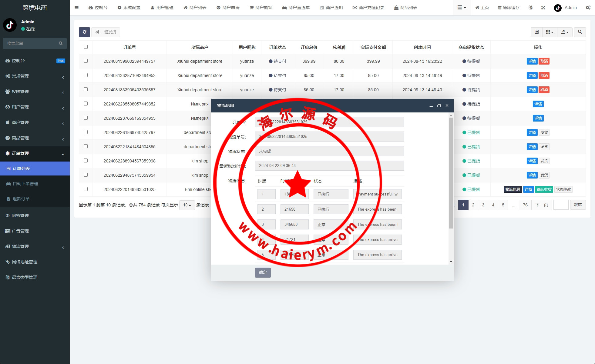
Task: Click the fullscreen icon in top bar
Action: coord(543,8)
